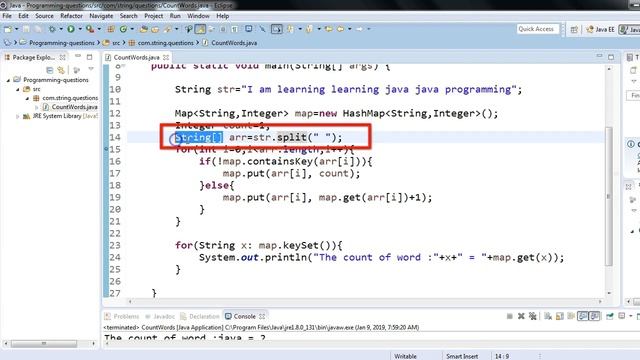Open the Source menu
This screenshot has height=360, width=640.
[x=44, y=16]
